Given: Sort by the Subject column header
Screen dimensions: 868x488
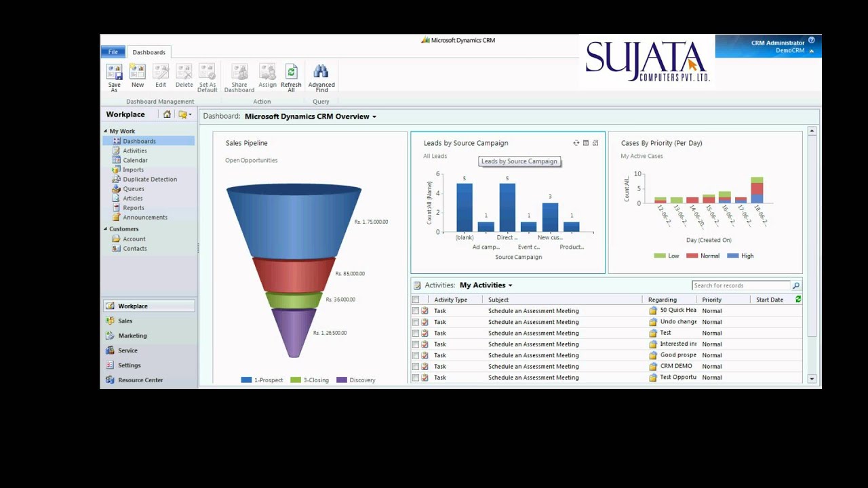Looking at the screenshot, I should tap(498, 300).
